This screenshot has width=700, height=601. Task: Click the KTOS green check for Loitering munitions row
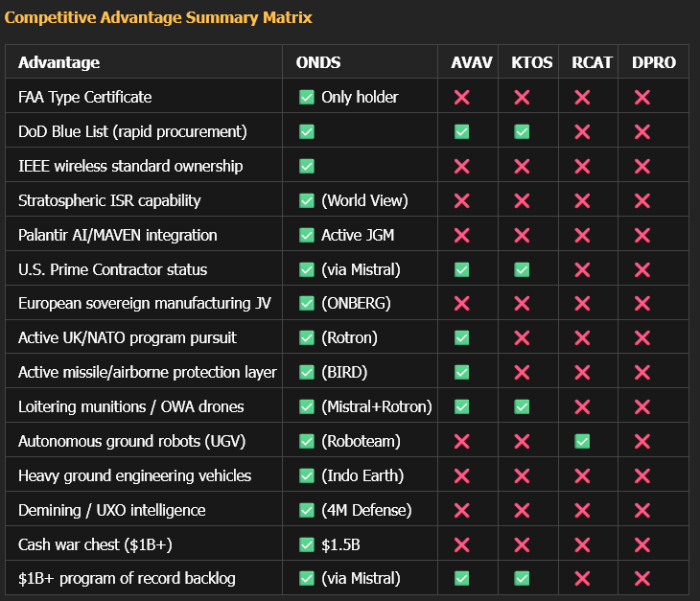click(x=522, y=406)
